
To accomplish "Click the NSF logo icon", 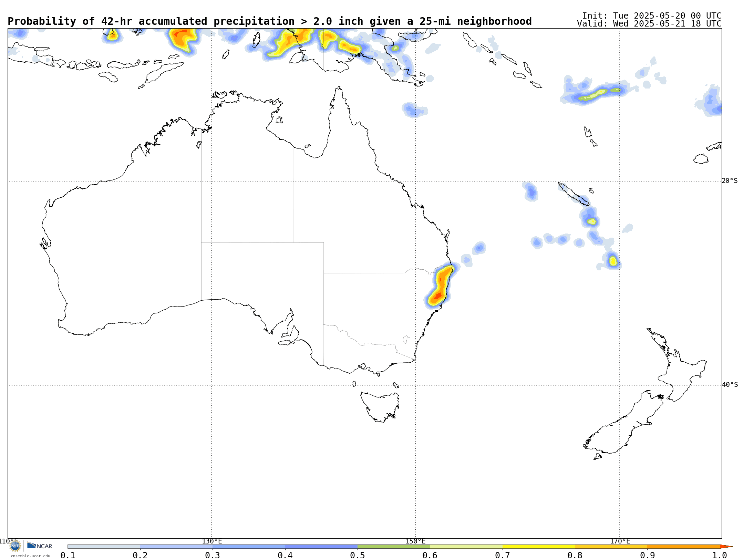I will point(15,546).
